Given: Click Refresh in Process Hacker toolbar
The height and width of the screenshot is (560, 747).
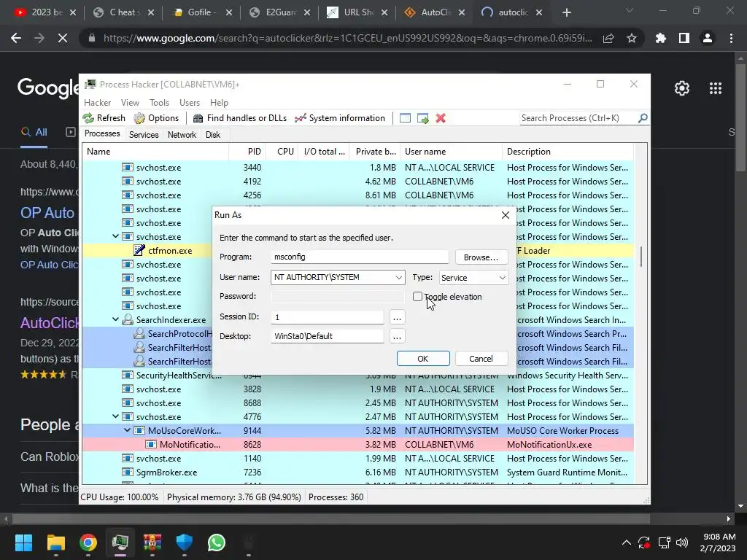Looking at the screenshot, I should pyautogui.click(x=104, y=118).
